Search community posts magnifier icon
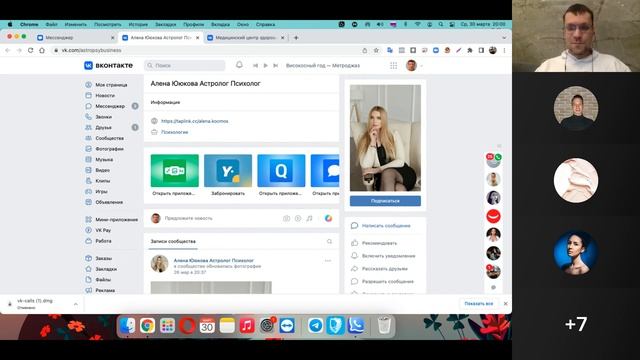Screen dimensions: 640x360 329,242
